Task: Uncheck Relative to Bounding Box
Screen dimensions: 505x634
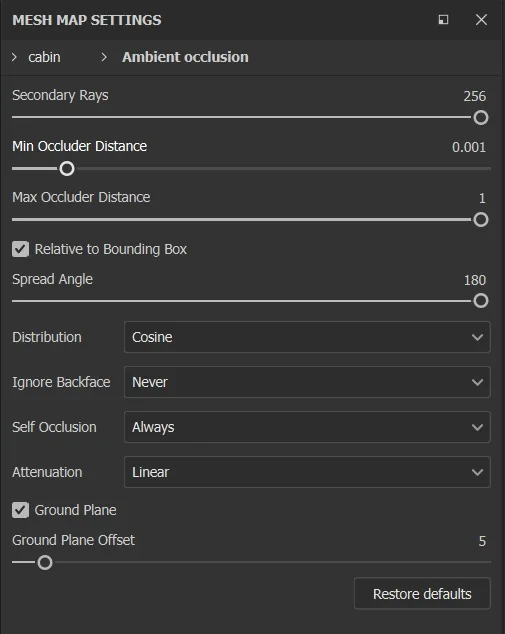Action: coord(20,249)
